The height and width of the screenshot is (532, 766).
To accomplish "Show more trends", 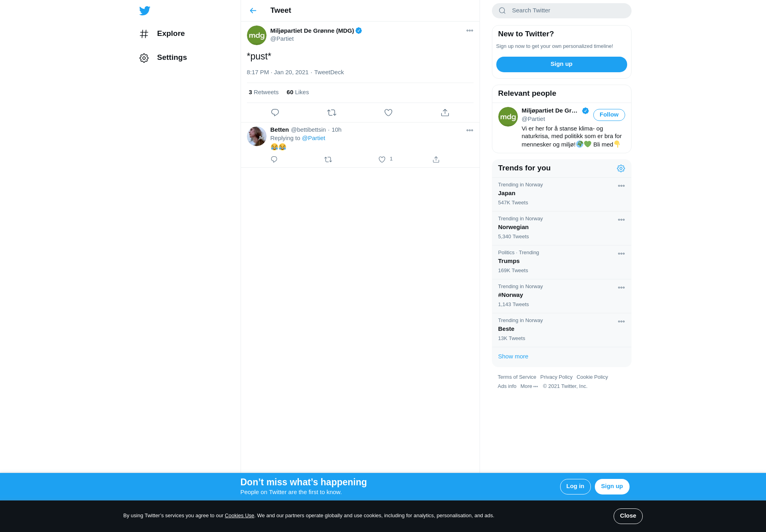I will 513,356.
